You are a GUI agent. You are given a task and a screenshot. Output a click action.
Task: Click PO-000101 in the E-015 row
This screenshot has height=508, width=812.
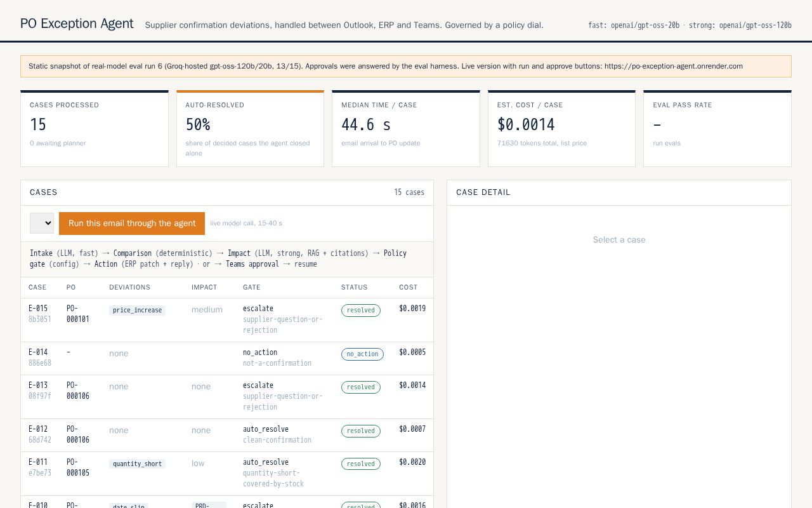click(x=78, y=314)
